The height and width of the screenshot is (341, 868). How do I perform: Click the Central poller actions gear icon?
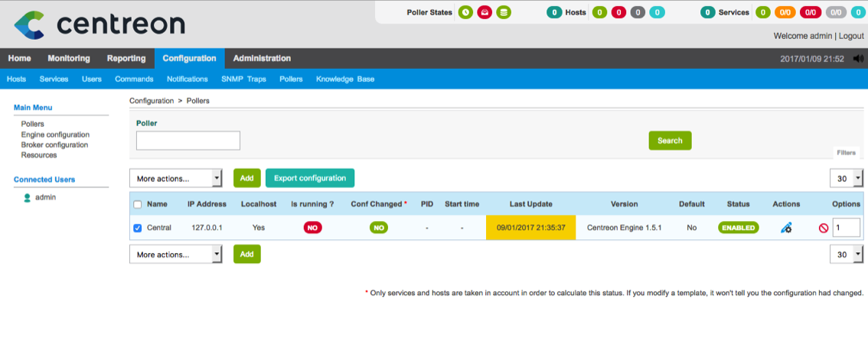tap(786, 228)
